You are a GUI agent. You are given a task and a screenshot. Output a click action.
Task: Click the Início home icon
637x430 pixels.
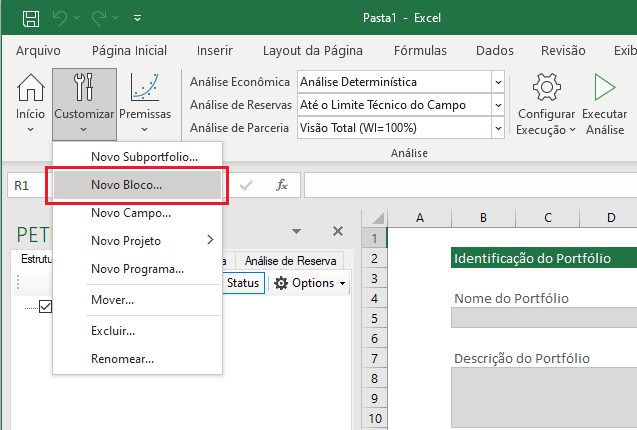[30, 90]
